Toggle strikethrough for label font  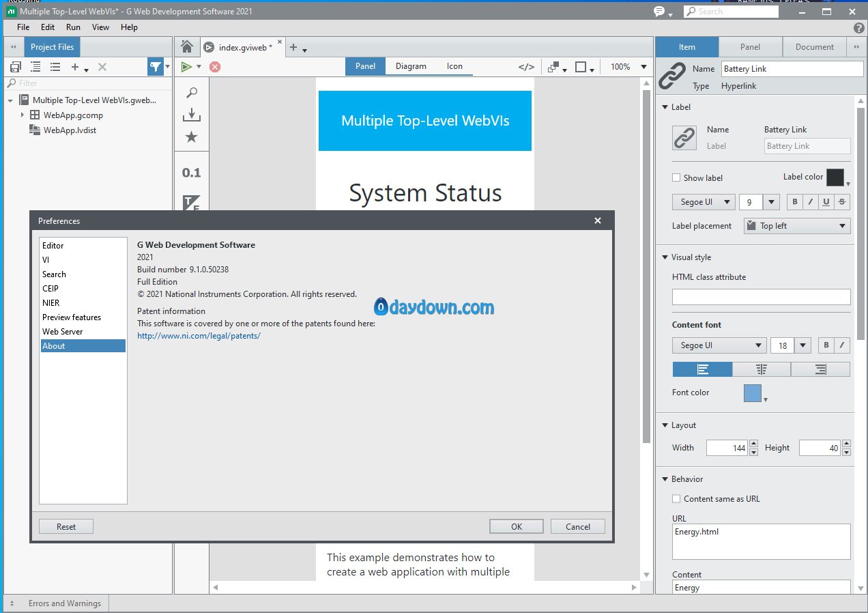click(x=842, y=202)
